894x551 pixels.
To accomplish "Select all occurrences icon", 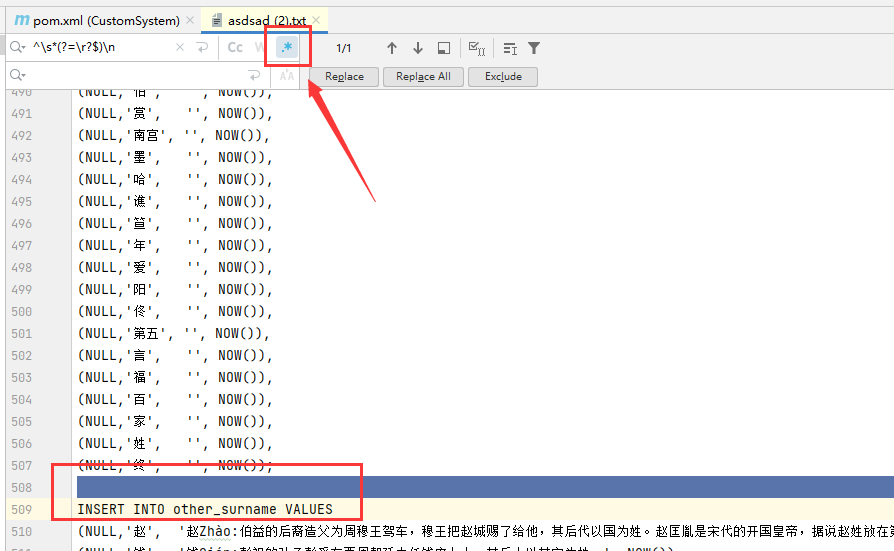I will click(x=477, y=48).
